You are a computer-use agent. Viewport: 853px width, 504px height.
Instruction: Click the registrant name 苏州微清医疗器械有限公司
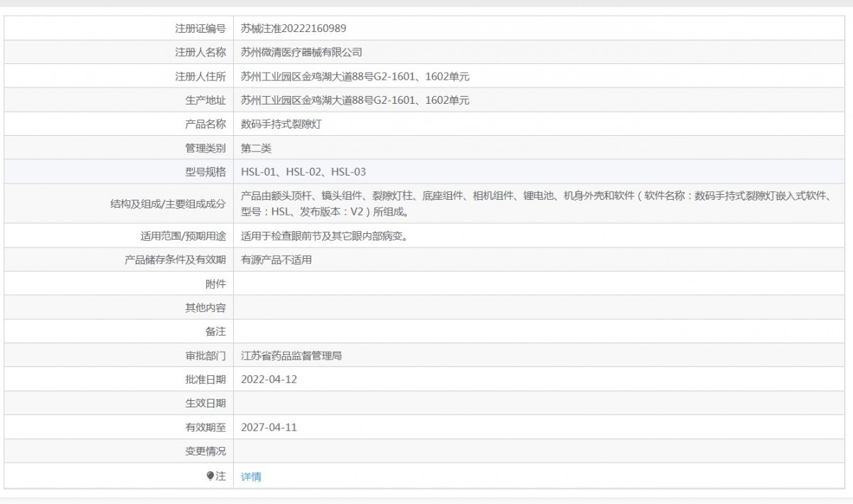[301, 52]
